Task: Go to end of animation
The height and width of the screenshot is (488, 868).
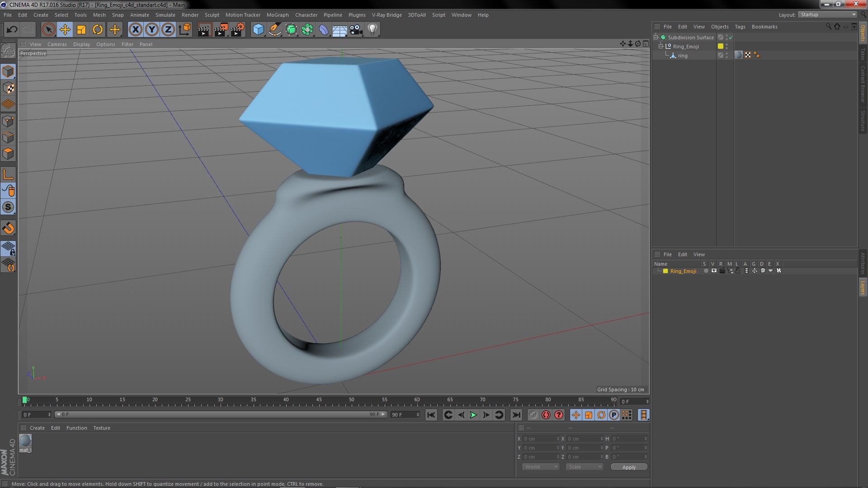Action: pyautogui.click(x=516, y=415)
